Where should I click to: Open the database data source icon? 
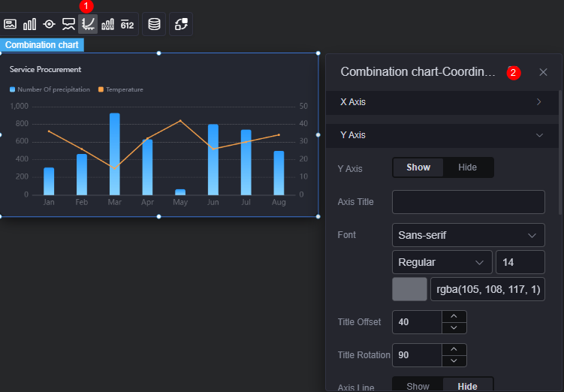tap(154, 24)
